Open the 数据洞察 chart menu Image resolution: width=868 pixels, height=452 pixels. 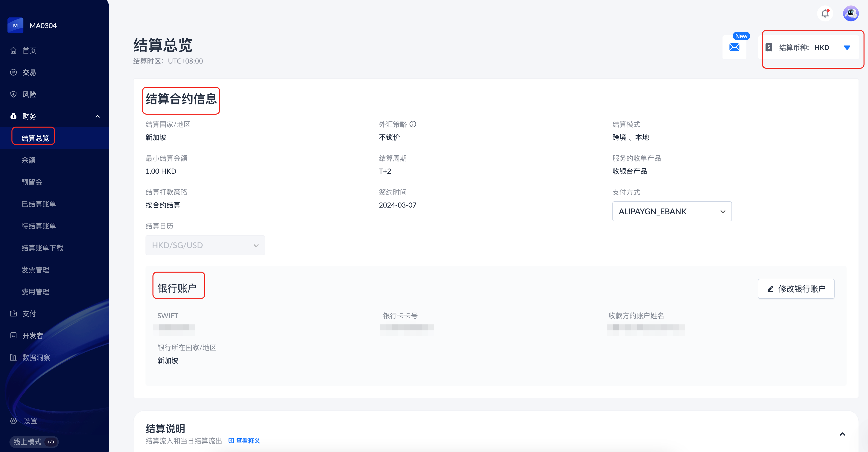pos(36,357)
